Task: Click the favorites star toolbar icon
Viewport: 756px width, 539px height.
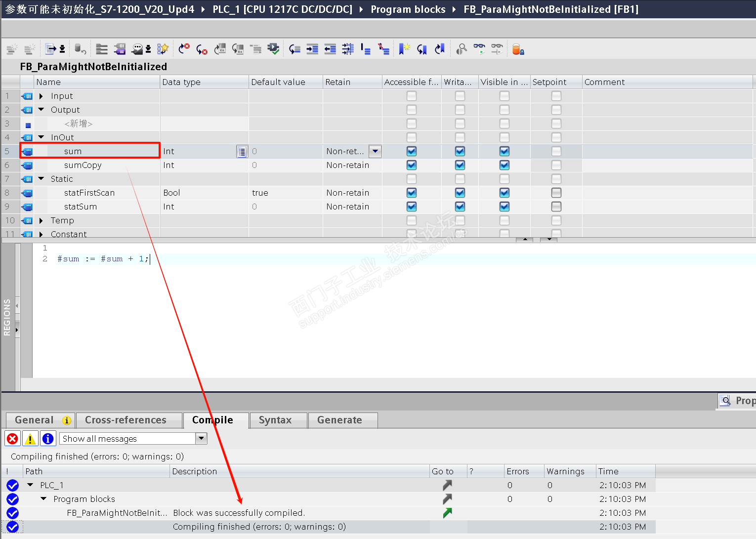Action: click(163, 49)
